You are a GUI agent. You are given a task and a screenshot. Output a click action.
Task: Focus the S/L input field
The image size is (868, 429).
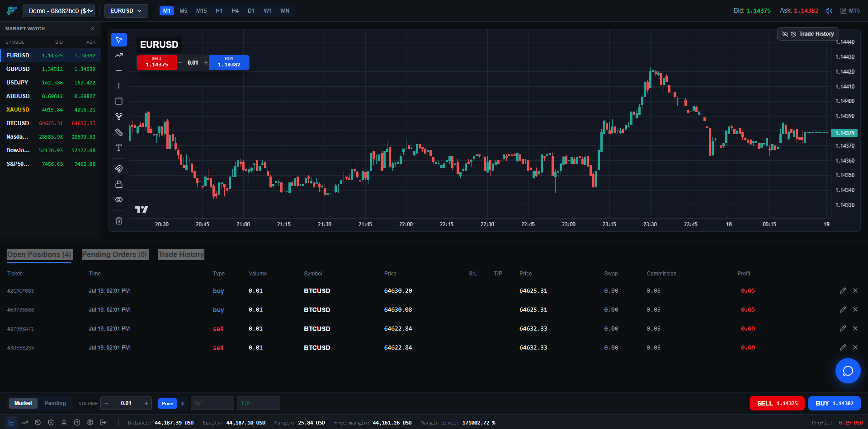[x=212, y=403]
